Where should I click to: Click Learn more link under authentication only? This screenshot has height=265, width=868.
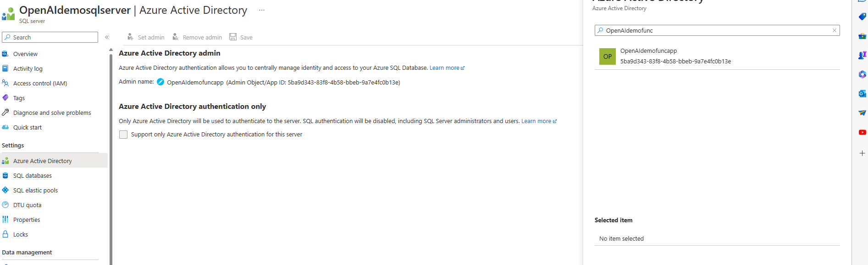[x=539, y=121]
